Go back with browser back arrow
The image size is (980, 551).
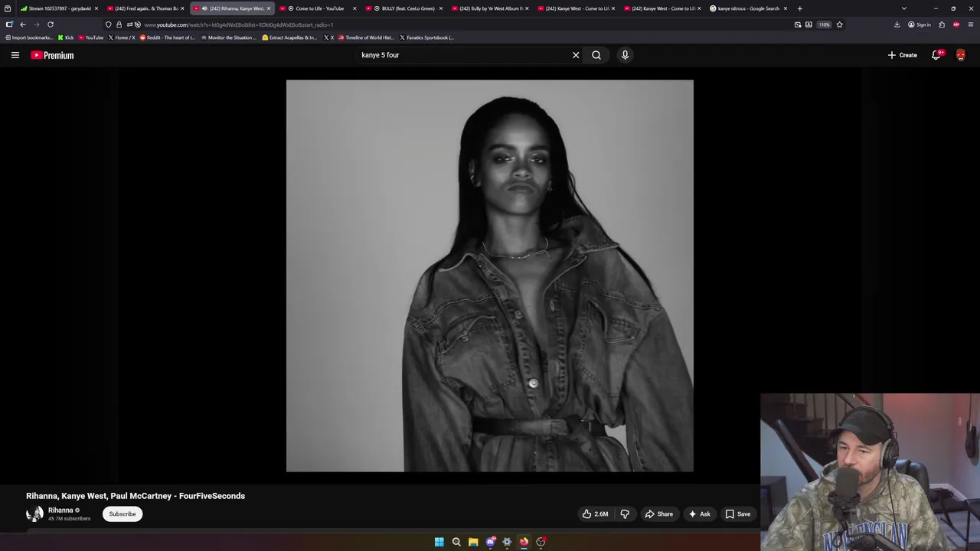pos(23,24)
